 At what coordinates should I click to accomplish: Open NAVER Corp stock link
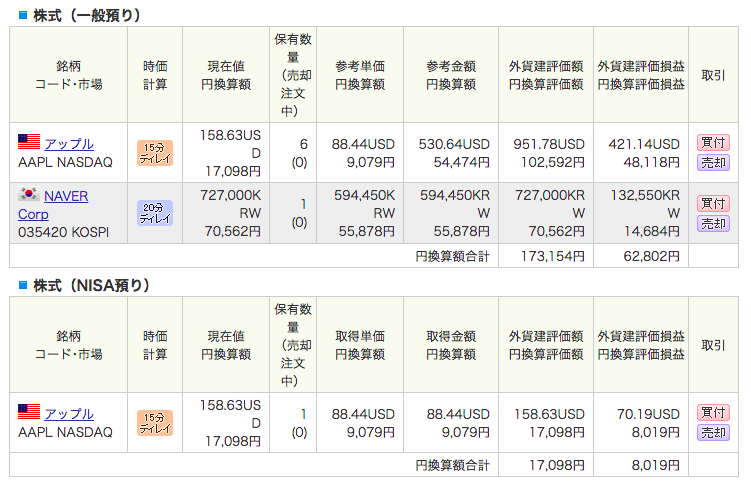coord(53,205)
